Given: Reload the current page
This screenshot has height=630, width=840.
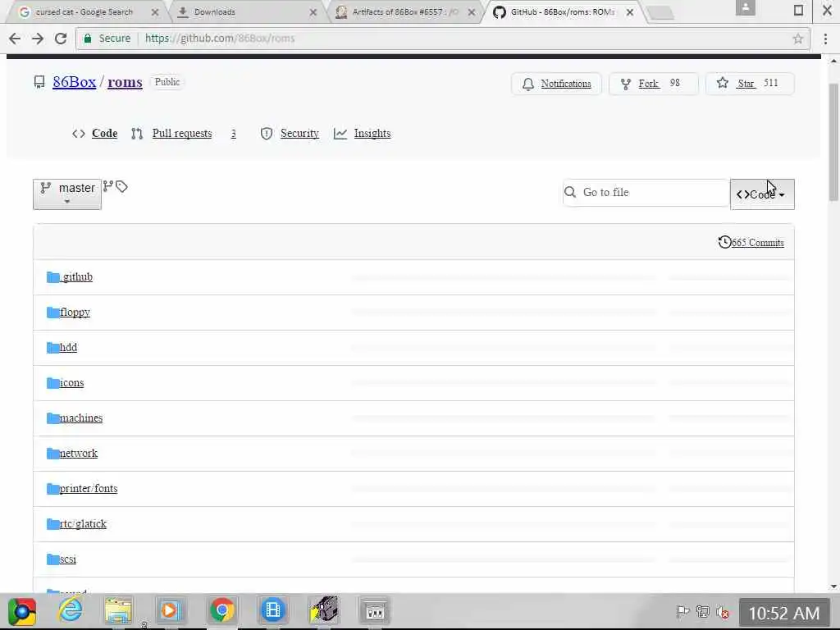Looking at the screenshot, I should click(x=61, y=39).
